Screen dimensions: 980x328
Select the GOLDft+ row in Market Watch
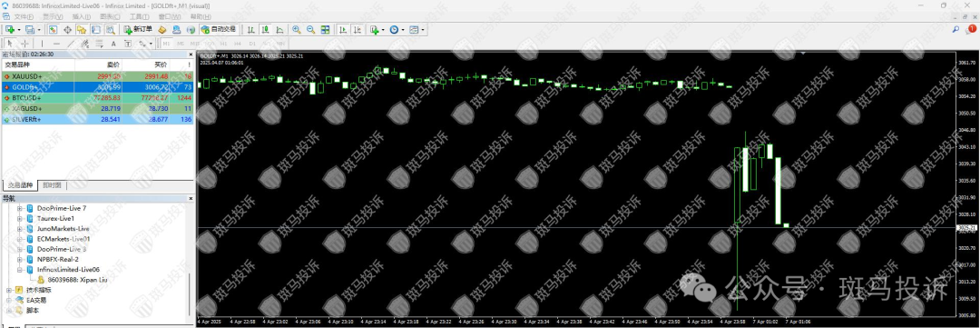(98, 87)
